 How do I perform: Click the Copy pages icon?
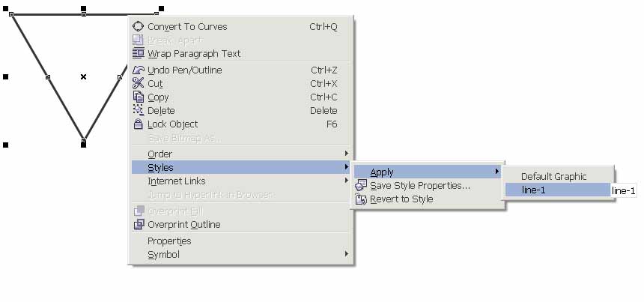click(139, 97)
